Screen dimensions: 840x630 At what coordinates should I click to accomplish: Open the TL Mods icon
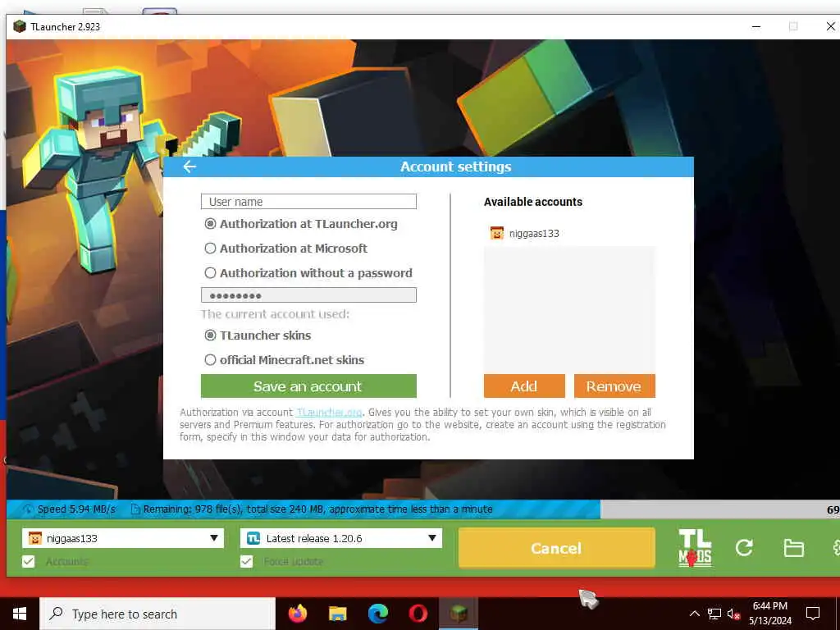[695, 548]
